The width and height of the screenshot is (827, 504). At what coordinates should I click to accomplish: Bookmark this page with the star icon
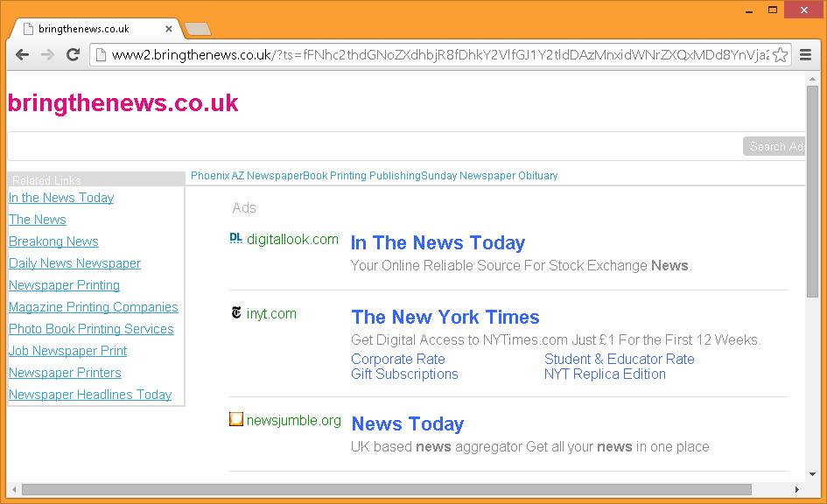click(780, 55)
